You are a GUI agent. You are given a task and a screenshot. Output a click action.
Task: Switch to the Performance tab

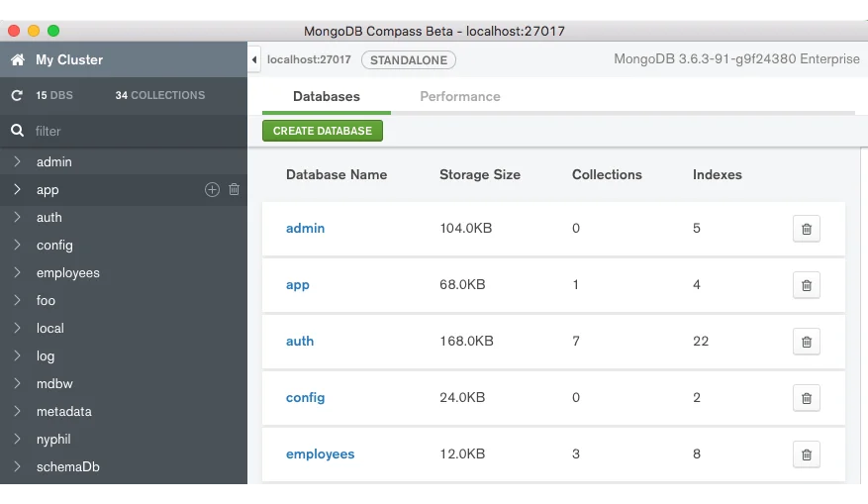point(460,96)
